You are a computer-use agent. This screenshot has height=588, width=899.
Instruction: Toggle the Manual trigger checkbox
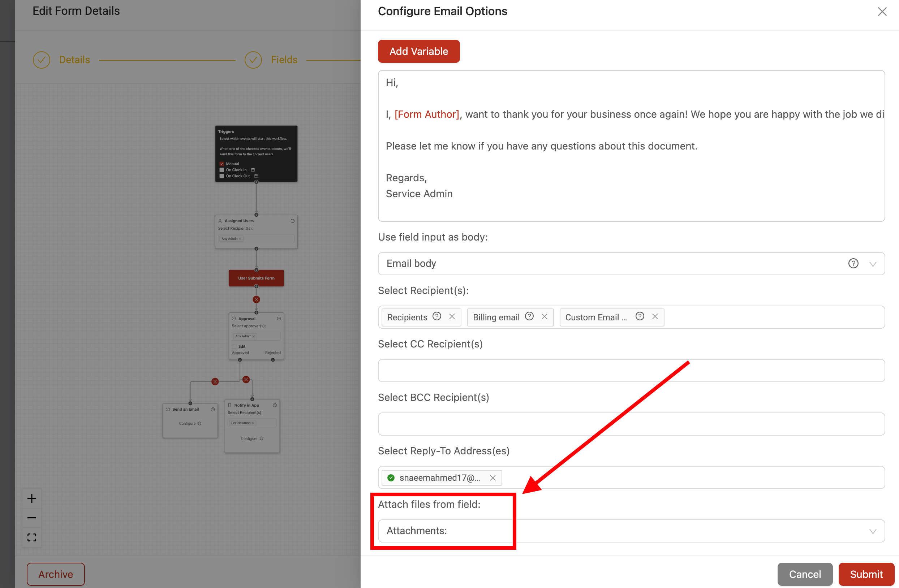click(x=222, y=164)
